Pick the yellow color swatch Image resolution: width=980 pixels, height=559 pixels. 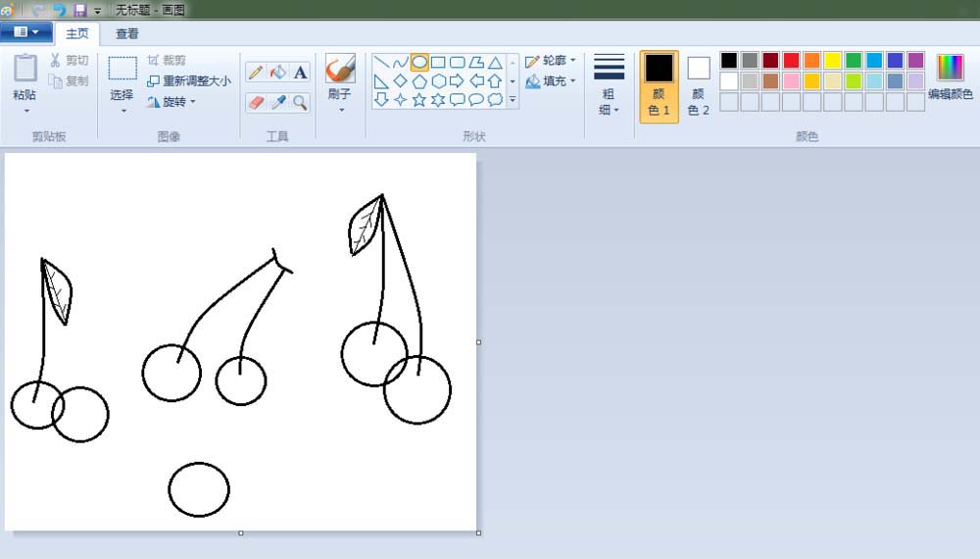(832, 60)
